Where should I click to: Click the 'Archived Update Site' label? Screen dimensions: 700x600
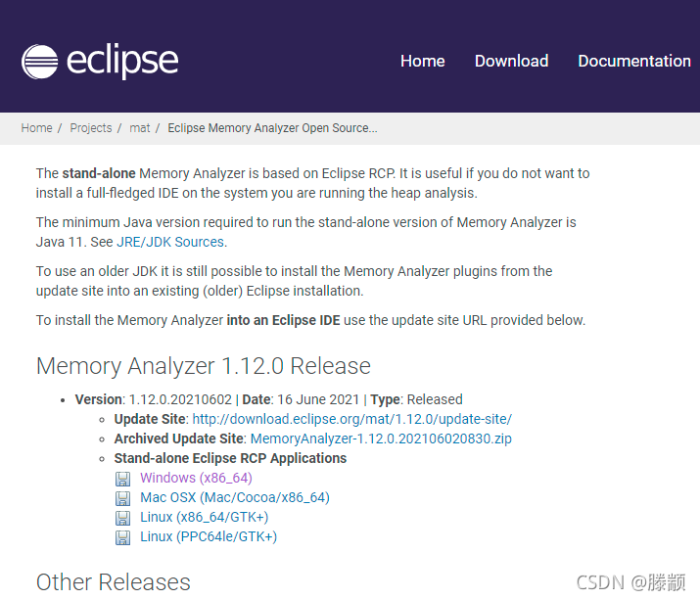tap(178, 438)
